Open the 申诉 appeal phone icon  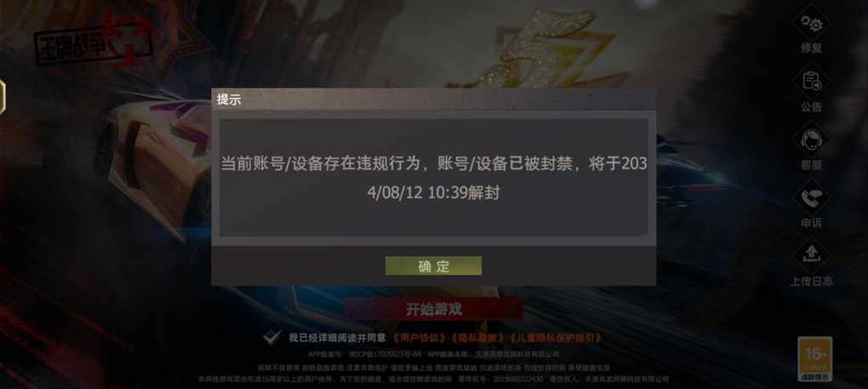(x=812, y=198)
